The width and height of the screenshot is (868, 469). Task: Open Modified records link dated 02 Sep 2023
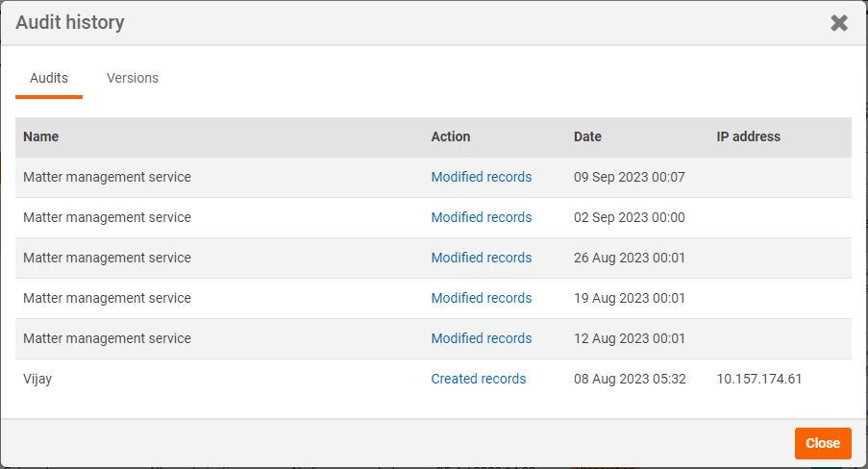(x=481, y=217)
